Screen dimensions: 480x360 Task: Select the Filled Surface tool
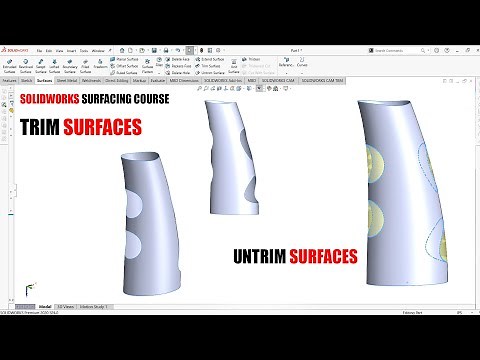pyautogui.click(x=85, y=66)
